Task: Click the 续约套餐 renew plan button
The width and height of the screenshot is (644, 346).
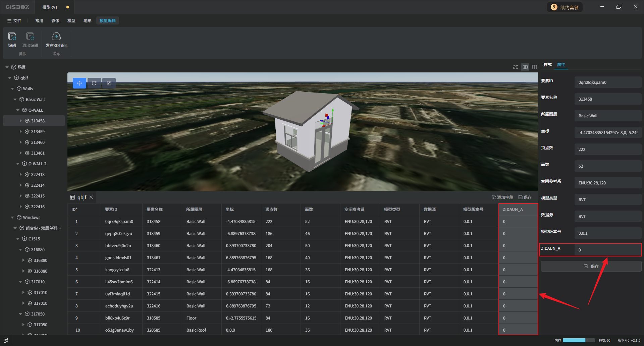Action: (565, 7)
